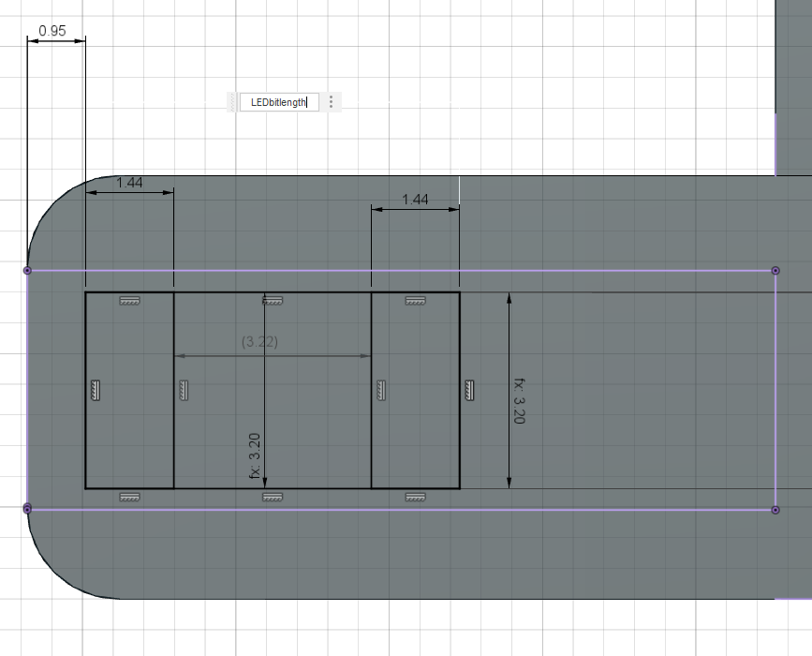Click constraint glyph on left rectangle's top edge

coord(129,301)
